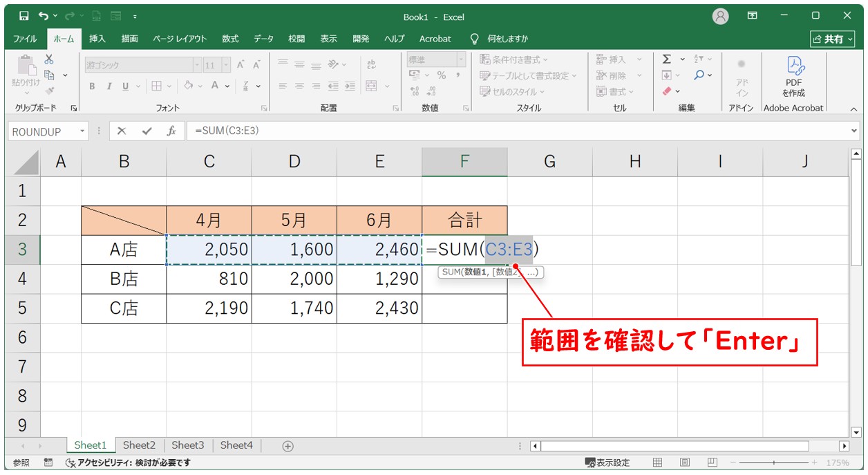868x475 pixels.
Task: Confirm the formula with the checkmark icon
Action: pyautogui.click(x=147, y=131)
